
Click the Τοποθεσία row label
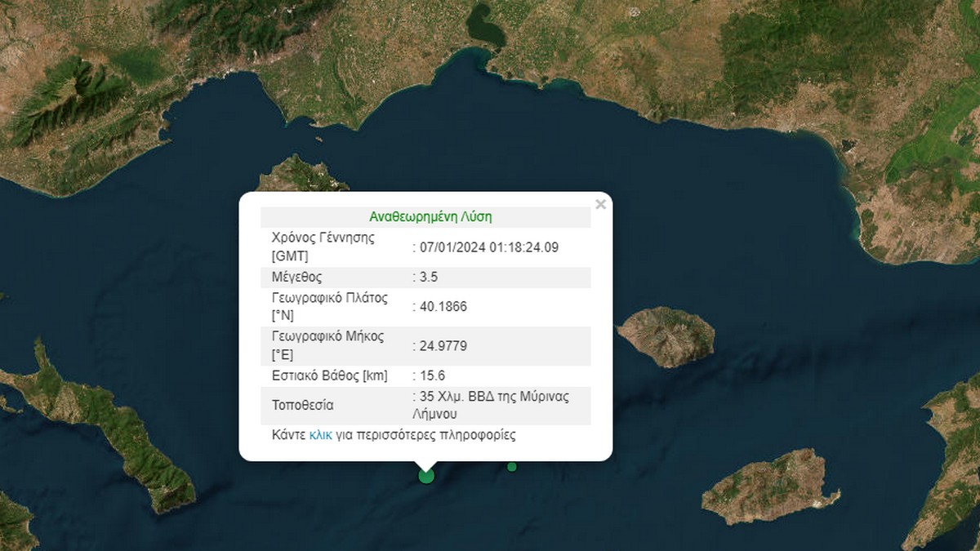[302, 405]
